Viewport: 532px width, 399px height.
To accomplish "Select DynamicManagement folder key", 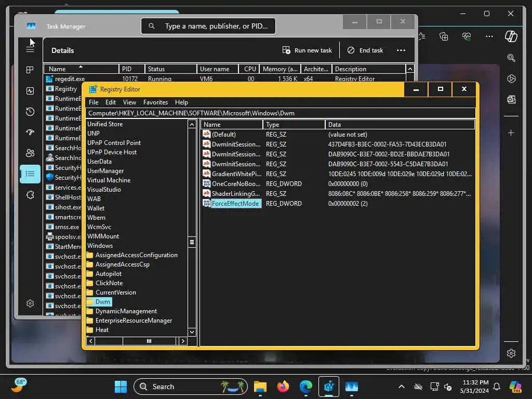I will (x=122, y=311).
